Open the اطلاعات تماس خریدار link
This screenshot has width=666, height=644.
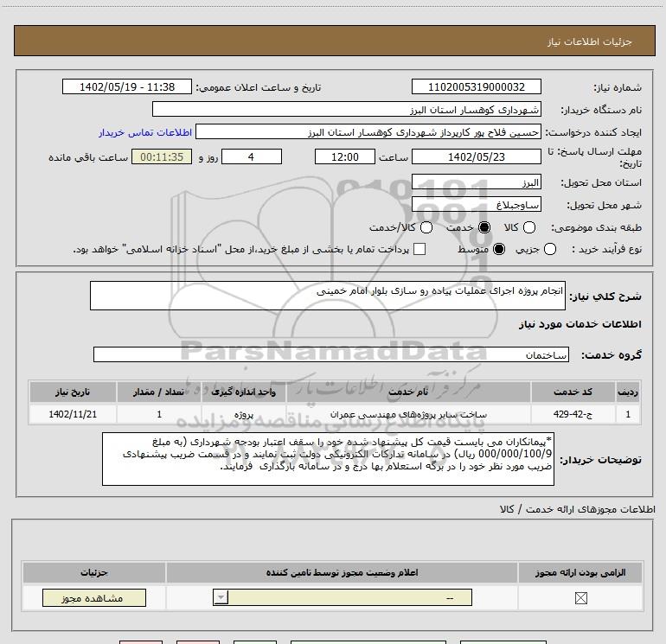145,132
